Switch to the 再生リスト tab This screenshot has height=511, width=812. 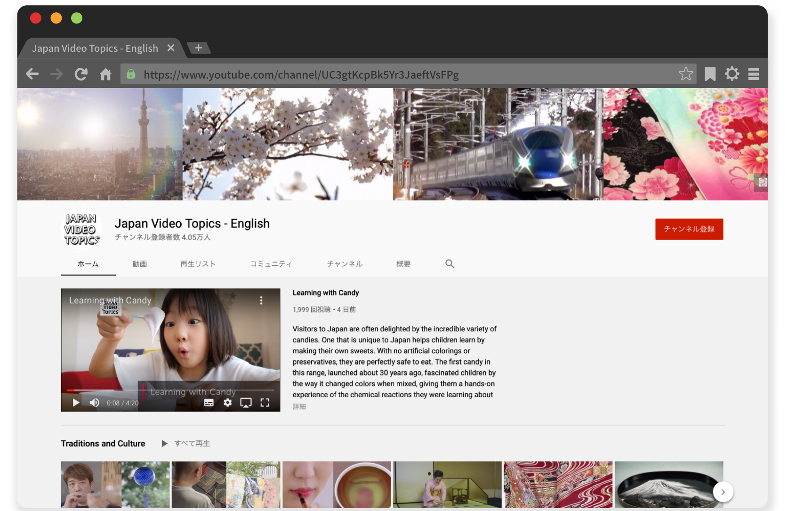pyautogui.click(x=198, y=264)
